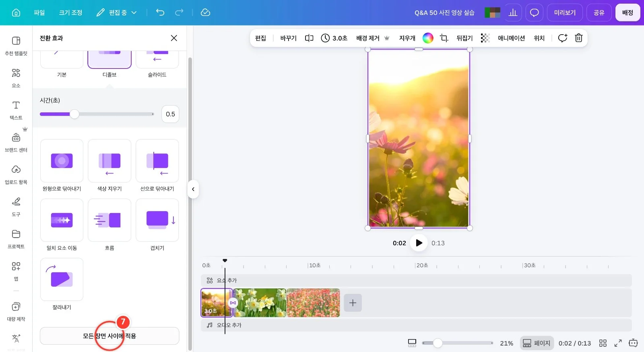Open the comments speech bubble icon
644x352 pixels.
click(534, 12)
